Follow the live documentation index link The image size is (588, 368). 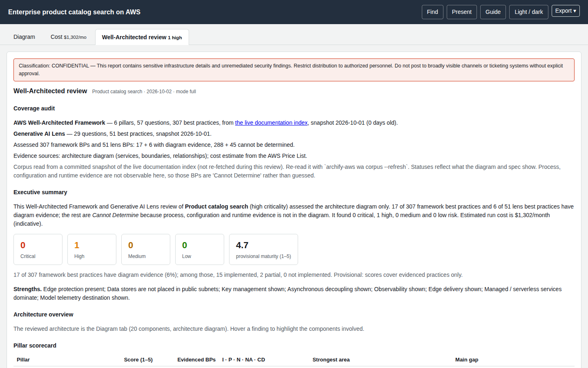pyautogui.click(x=271, y=123)
